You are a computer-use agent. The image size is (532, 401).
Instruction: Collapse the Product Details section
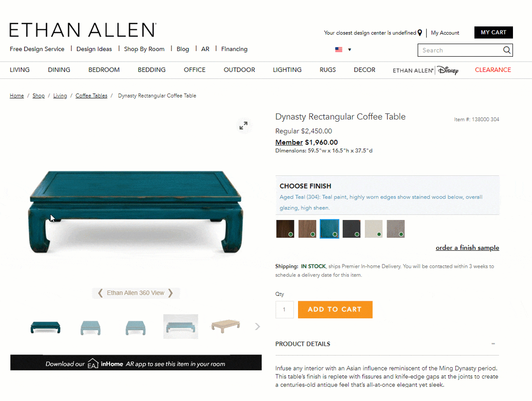coord(493,344)
